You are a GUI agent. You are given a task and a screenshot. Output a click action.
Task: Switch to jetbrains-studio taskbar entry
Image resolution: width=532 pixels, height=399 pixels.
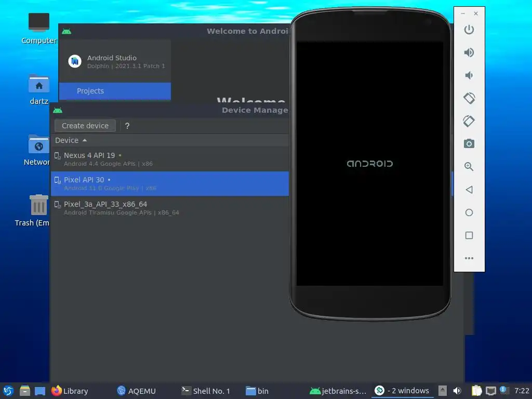[338, 391]
